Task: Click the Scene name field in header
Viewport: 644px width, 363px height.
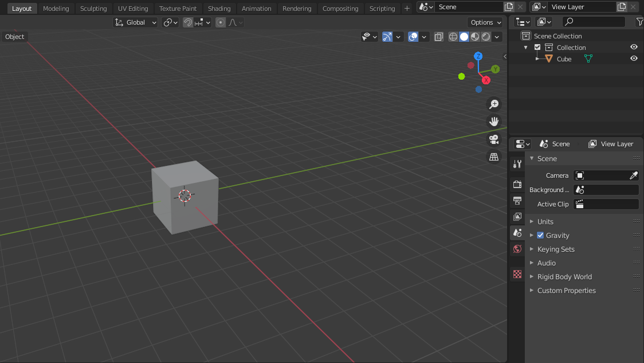Action: point(469,7)
